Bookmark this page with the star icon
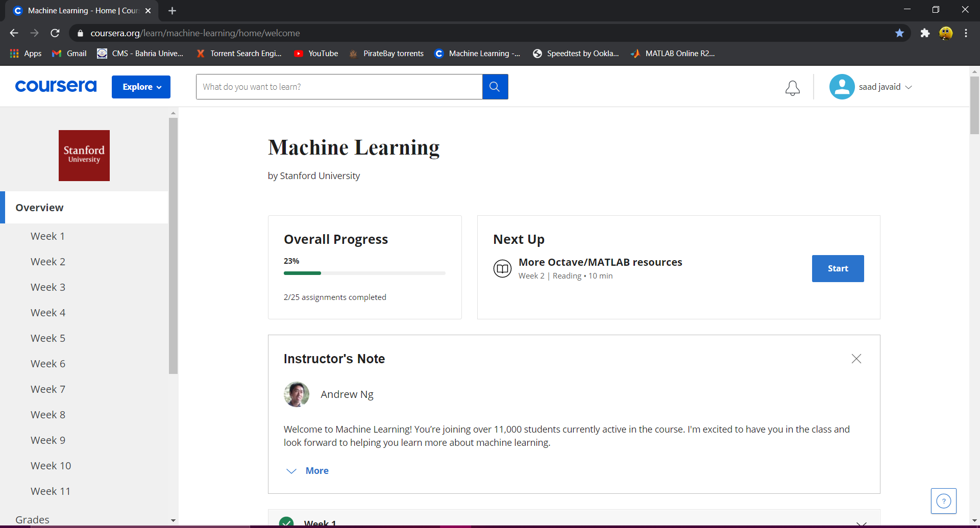 coord(899,33)
